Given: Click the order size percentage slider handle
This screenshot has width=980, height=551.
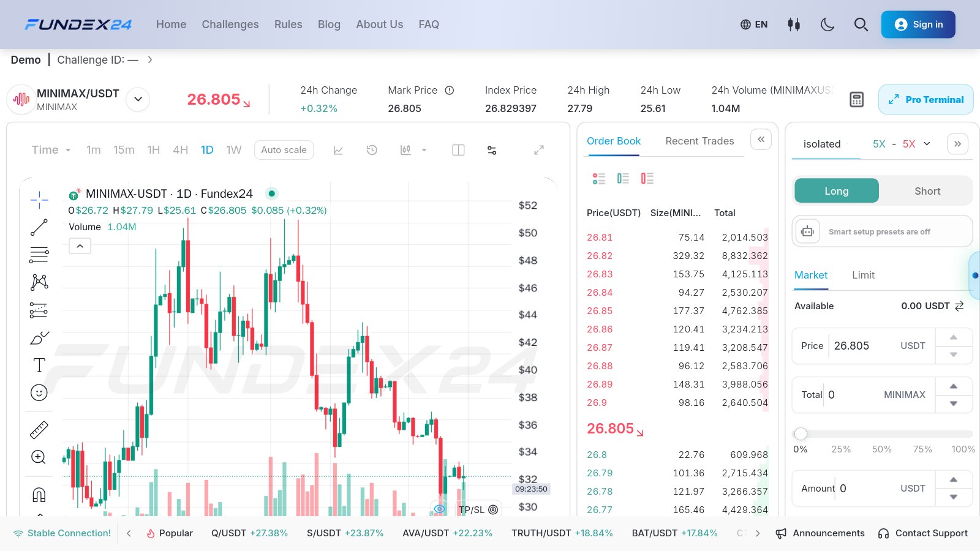Looking at the screenshot, I should coord(801,434).
